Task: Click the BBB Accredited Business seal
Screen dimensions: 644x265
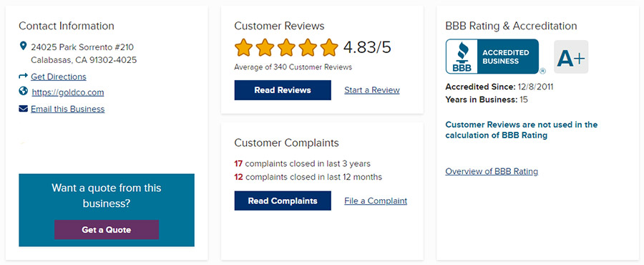Action: pyautogui.click(x=492, y=57)
